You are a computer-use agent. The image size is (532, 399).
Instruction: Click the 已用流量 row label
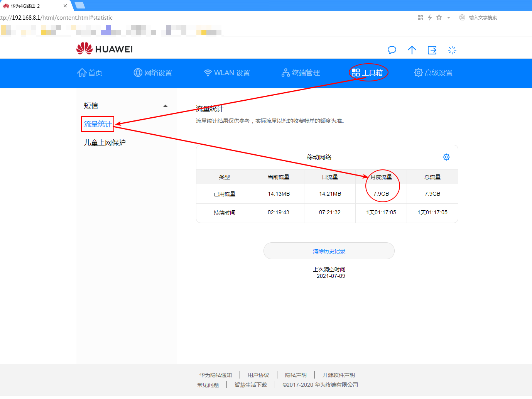click(225, 194)
